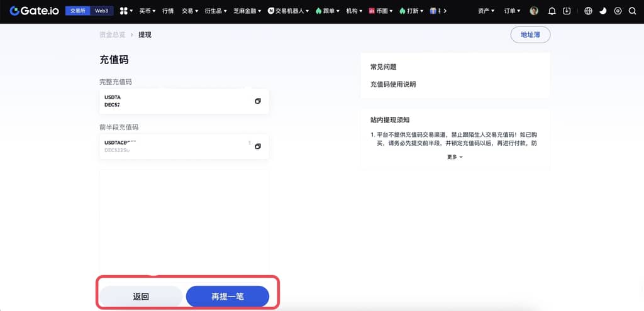Image resolution: width=644 pixels, height=311 pixels.
Task: Copy the complete recharge code (完整充值码)
Action: (x=258, y=101)
